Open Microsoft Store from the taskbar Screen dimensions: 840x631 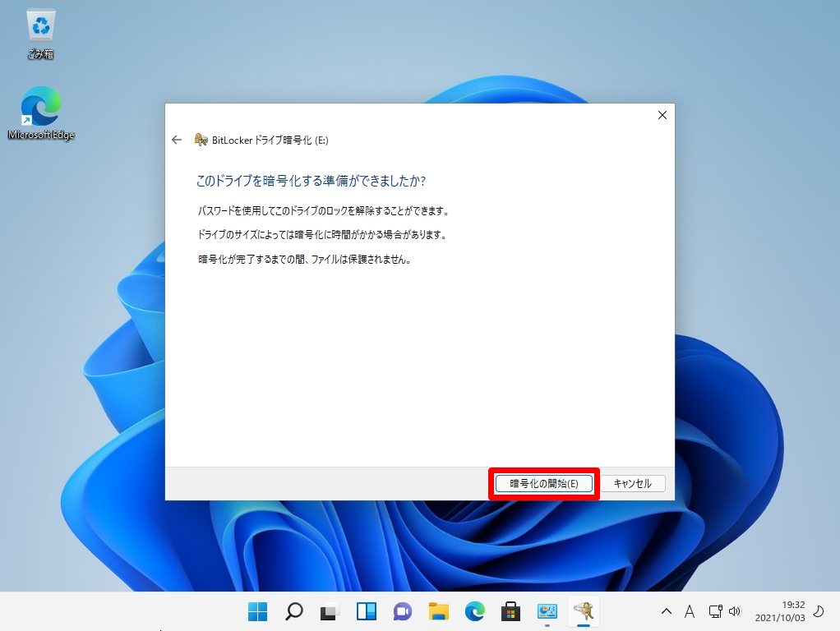511,611
